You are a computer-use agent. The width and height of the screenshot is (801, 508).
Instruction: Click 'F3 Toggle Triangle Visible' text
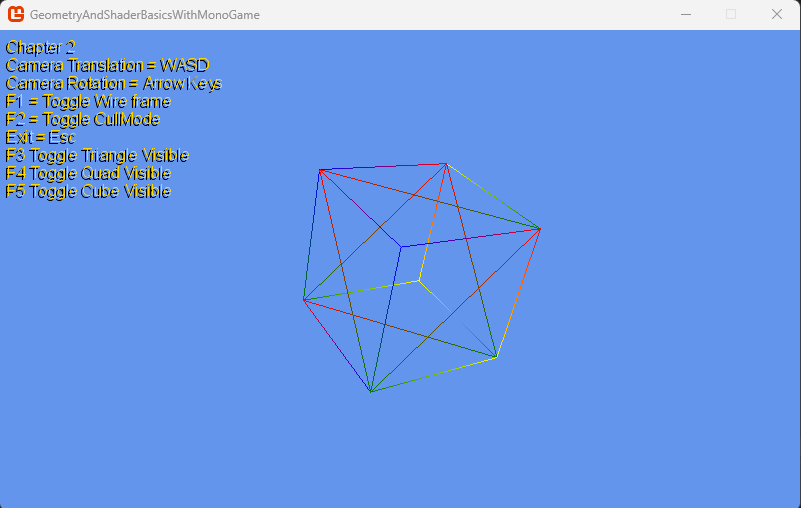(x=97, y=155)
